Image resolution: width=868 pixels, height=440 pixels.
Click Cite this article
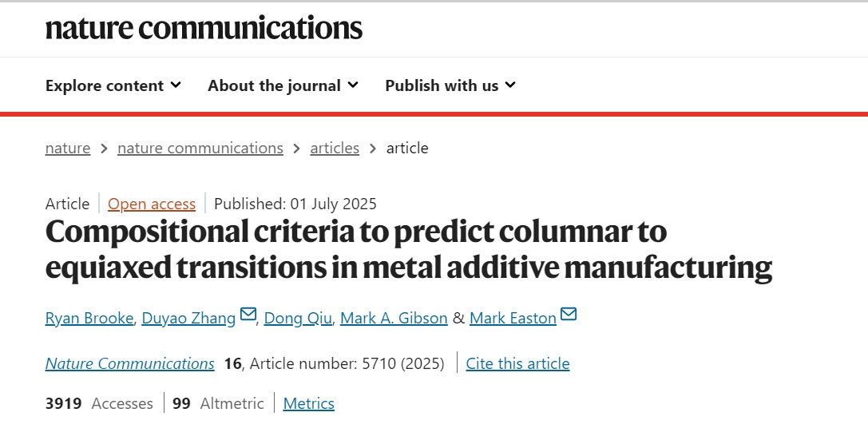click(x=517, y=363)
